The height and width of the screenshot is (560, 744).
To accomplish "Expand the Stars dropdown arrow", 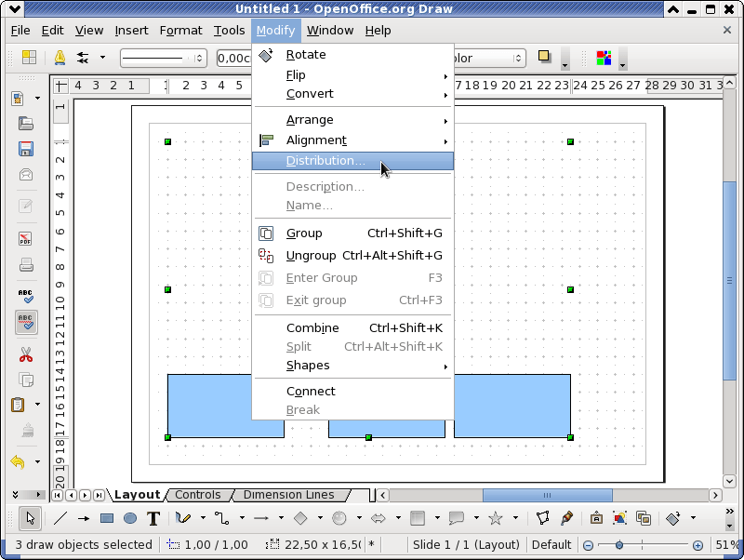I will click(x=515, y=518).
